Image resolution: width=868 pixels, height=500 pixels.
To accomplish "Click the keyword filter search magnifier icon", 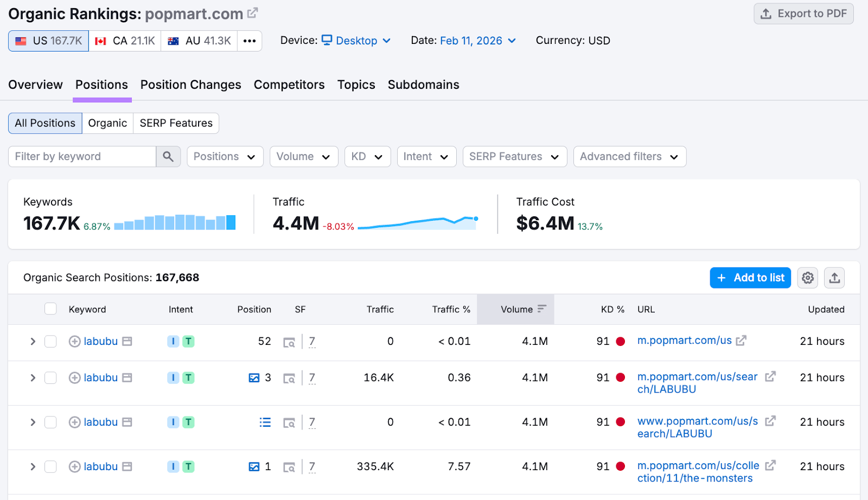I will point(168,156).
